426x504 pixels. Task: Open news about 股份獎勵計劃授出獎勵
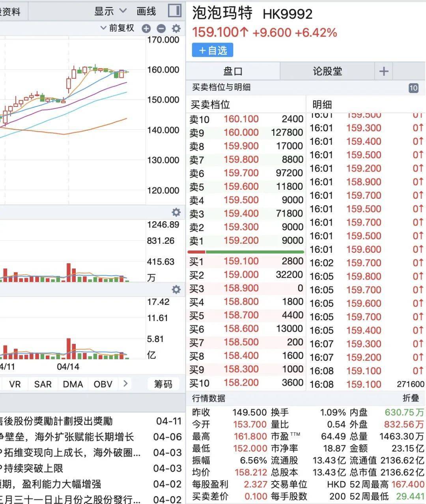[x=56, y=421]
